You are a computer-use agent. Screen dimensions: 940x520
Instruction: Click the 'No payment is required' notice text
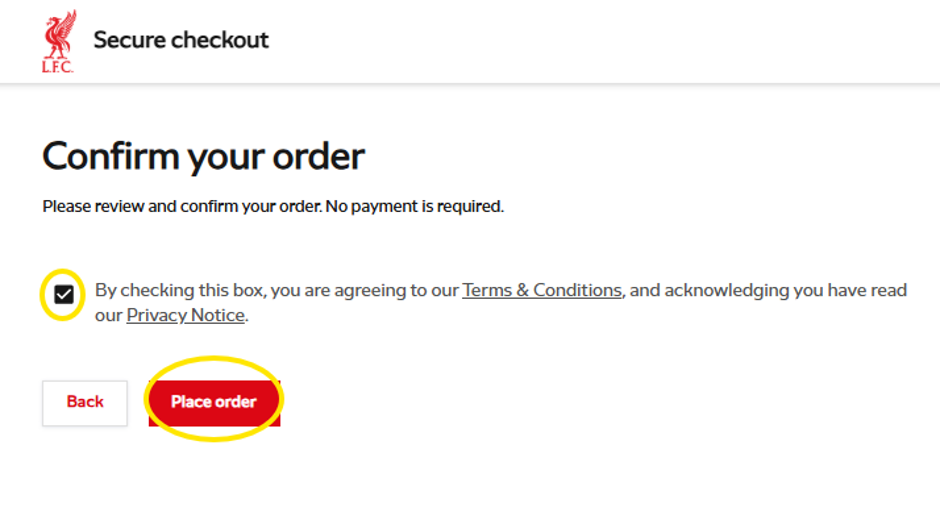(414, 206)
